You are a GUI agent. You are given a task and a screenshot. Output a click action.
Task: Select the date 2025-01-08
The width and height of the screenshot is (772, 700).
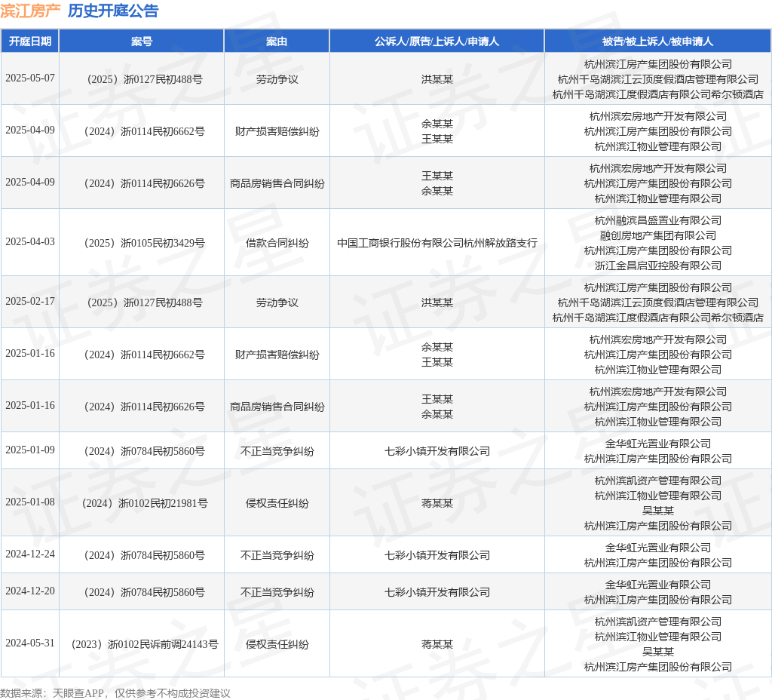30,502
